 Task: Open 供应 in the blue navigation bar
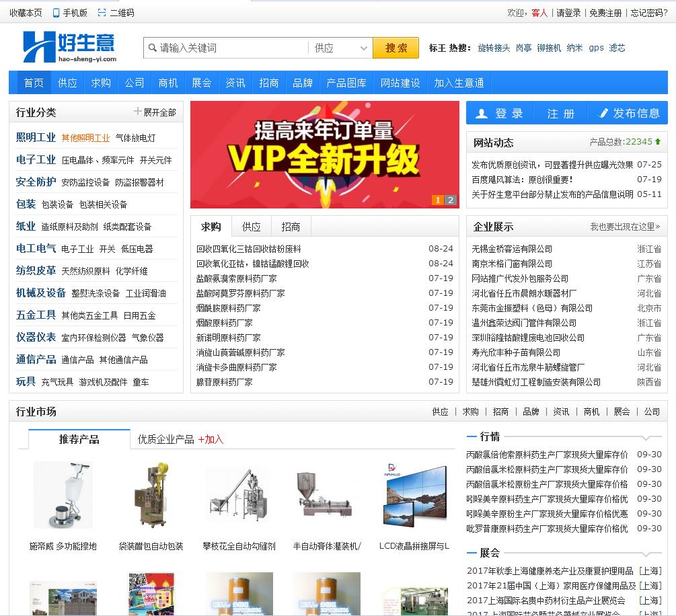tap(67, 83)
